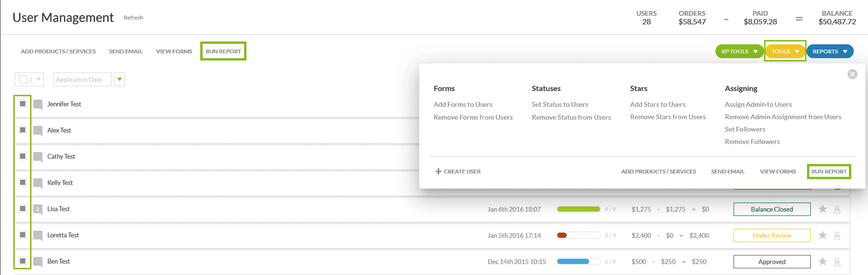Click the star icon in Loretta Test row
Screen dimensions: 868x275
click(x=822, y=235)
